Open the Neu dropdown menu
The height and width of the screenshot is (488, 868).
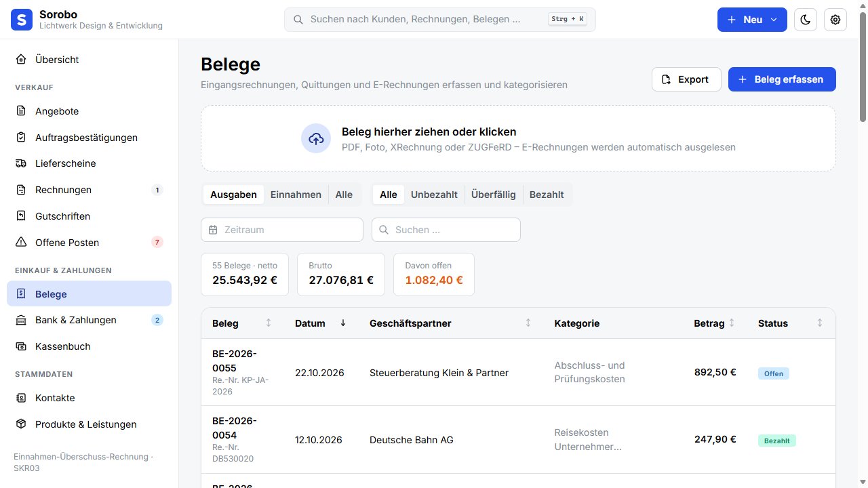(x=752, y=20)
